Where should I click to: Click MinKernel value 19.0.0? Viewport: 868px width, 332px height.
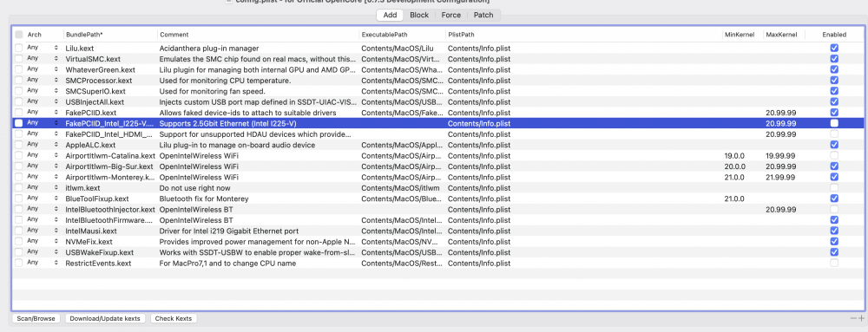click(735, 156)
